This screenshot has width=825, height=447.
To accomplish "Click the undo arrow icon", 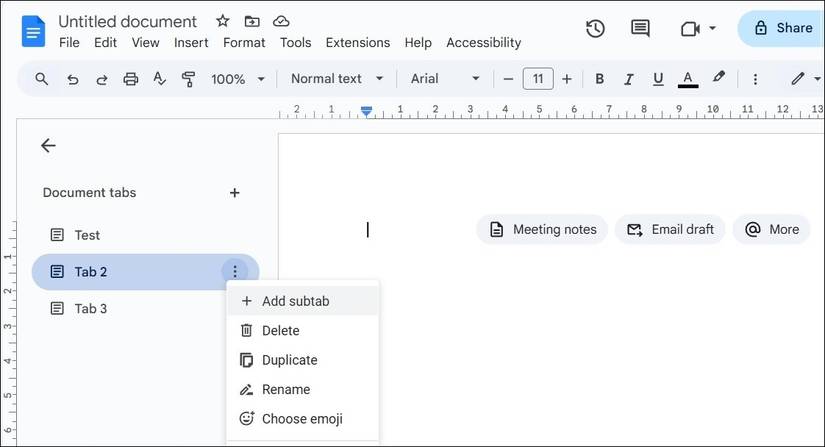I will (72, 79).
